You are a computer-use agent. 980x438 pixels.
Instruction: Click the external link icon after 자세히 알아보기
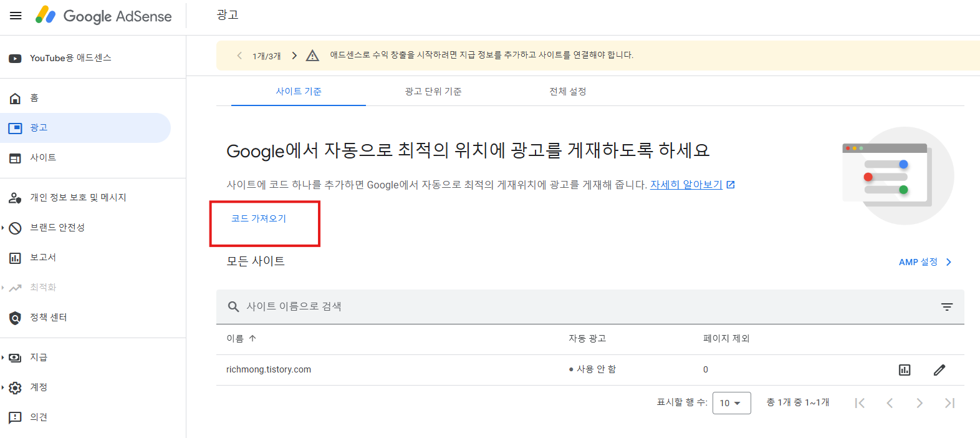731,185
